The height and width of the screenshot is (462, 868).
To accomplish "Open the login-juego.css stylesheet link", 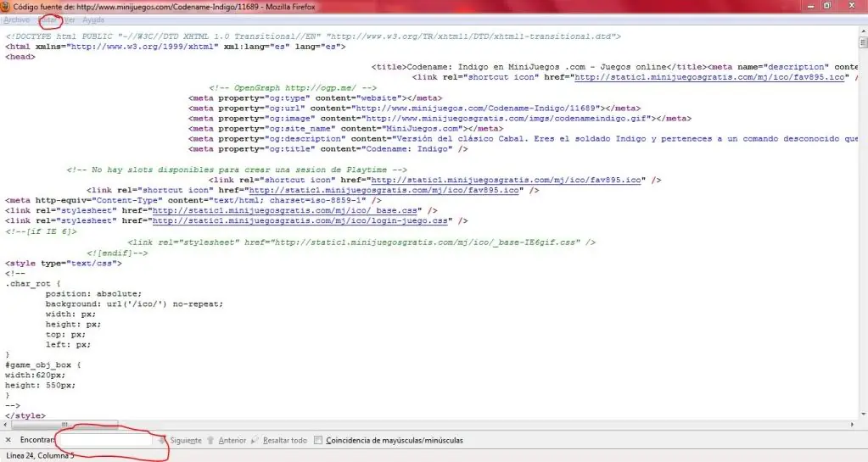I will click(300, 220).
